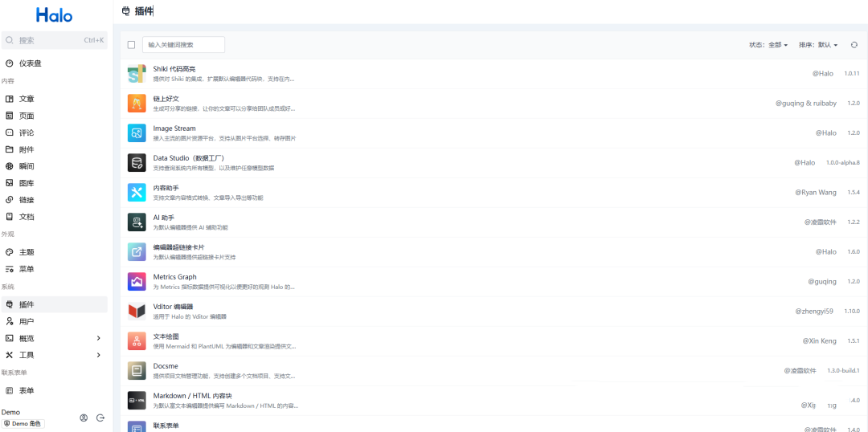Viewport: 868px width, 432px height.
Task: Open the 状态: 全部 filter dropdown
Action: [x=768, y=45]
